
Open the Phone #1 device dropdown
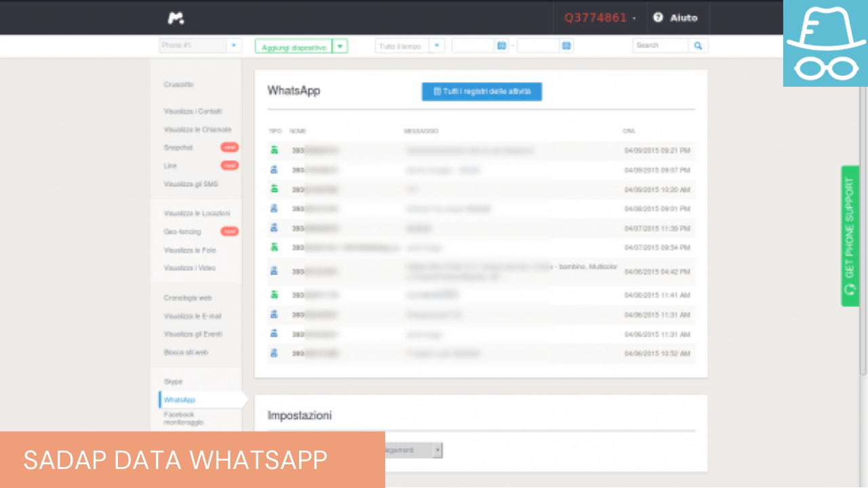click(x=200, y=45)
